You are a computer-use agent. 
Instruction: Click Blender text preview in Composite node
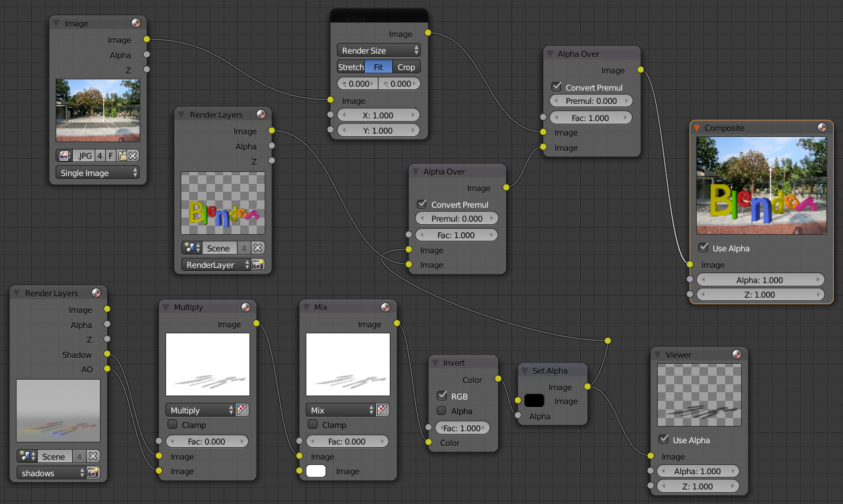click(x=762, y=186)
